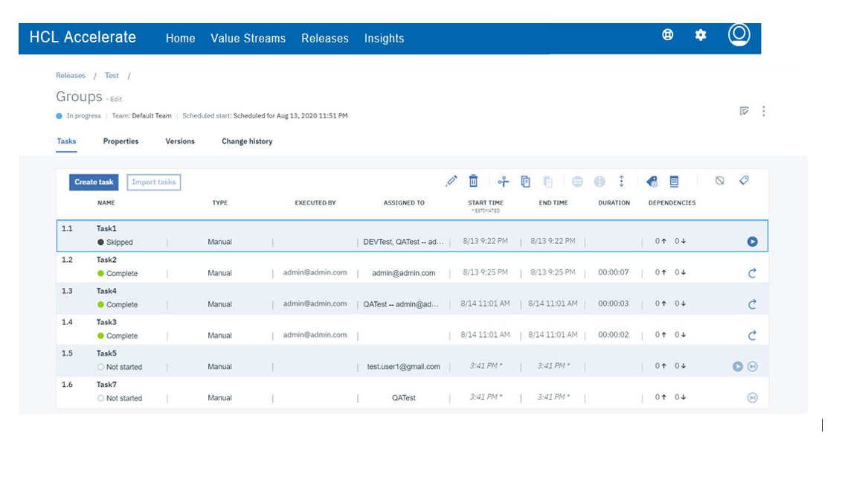Image resolution: width=868 pixels, height=497 pixels.
Task: Switch to the Properties tab
Action: point(120,141)
